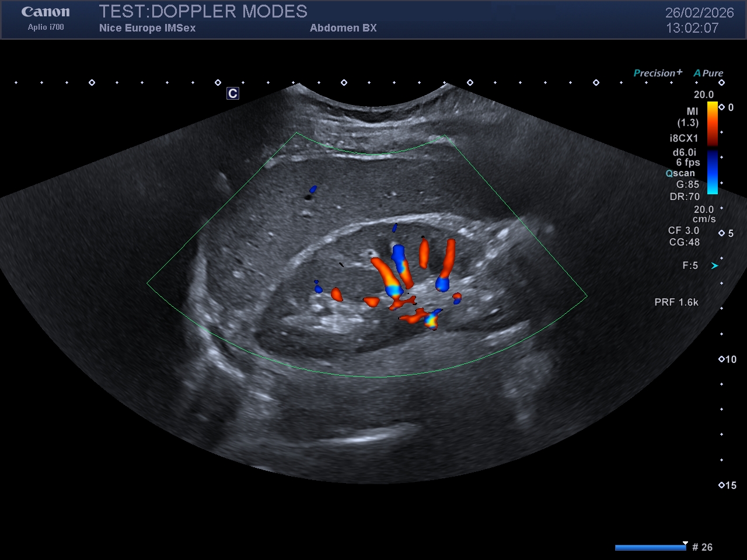Click the color Doppler velocity scale bar
Viewport: 747px width, 560px height.
(713, 148)
